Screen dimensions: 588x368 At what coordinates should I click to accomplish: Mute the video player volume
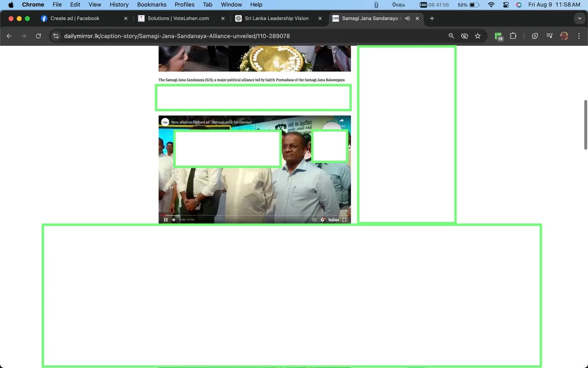click(x=174, y=220)
